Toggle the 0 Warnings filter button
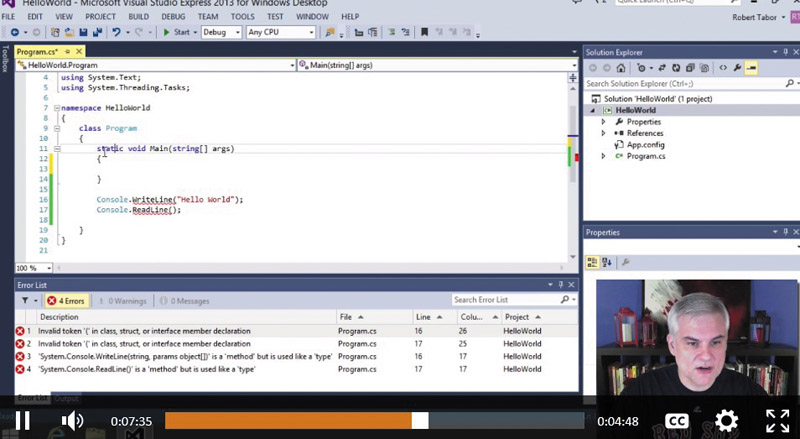 122,301
